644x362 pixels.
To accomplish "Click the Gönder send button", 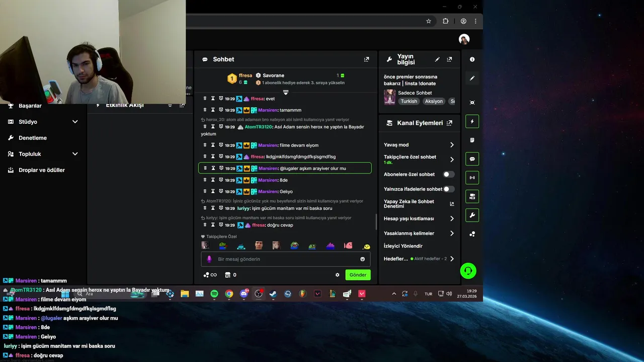I will tap(358, 275).
